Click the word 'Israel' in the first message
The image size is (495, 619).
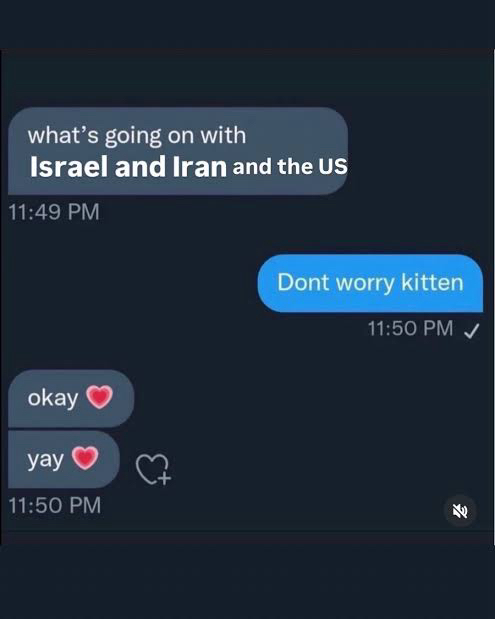[69, 167]
